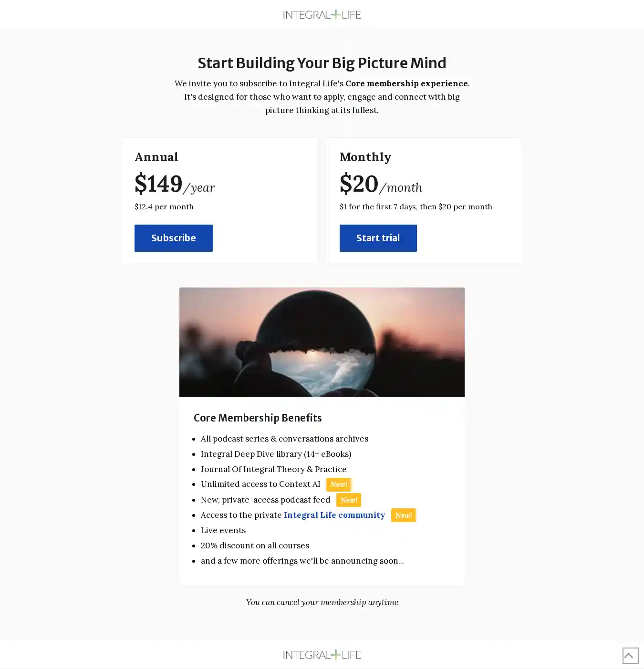The height and width of the screenshot is (669, 644).
Task: Click the $149/year price text
Action: click(175, 185)
